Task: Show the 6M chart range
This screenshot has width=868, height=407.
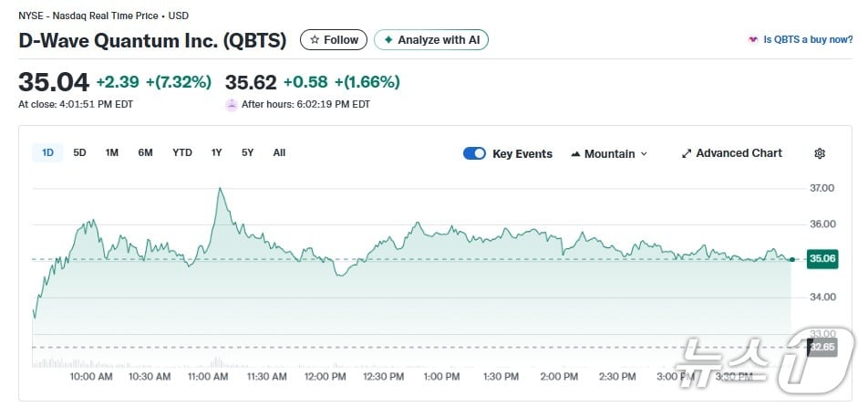Action: click(x=145, y=152)
